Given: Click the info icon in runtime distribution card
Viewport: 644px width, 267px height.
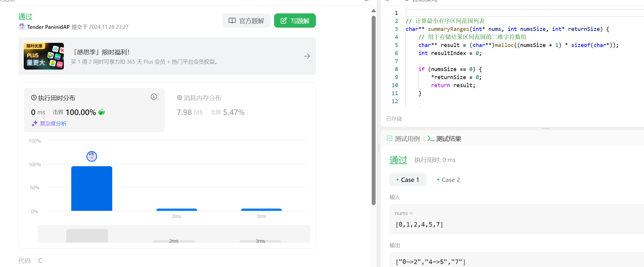Looking at the screenshot, I should tap(154, 97).
